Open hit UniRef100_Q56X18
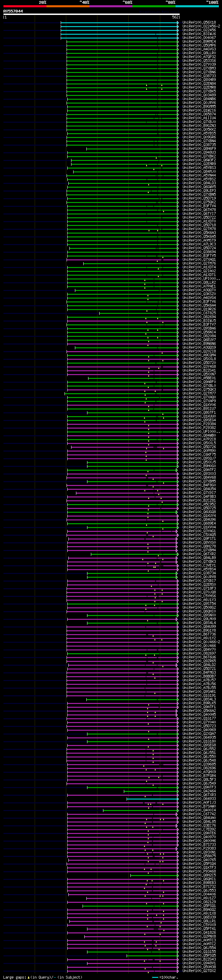The width and height of the screenshot is (222, 980). (x=199, y=23)
